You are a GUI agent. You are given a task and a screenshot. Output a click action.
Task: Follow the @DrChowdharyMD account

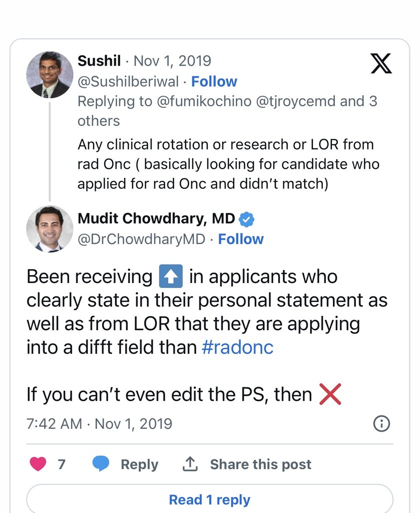pyautogui.click(x=241, y=239)
